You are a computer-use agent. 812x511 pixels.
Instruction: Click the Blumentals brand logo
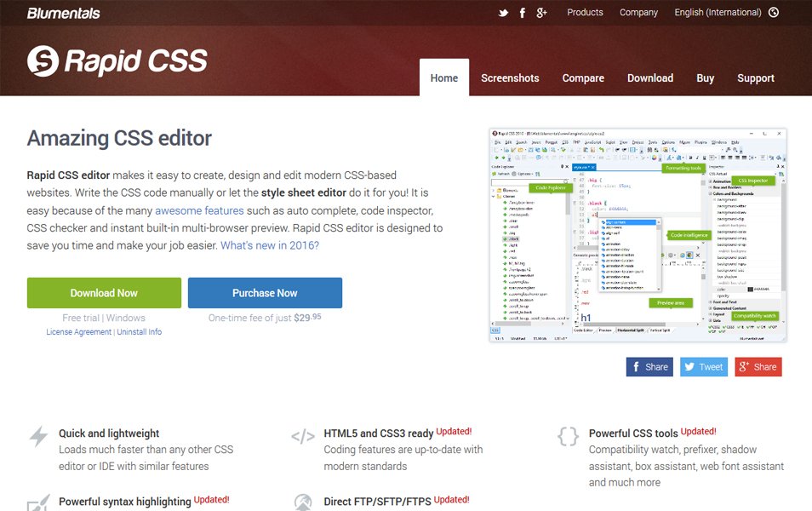coord(63,14)
